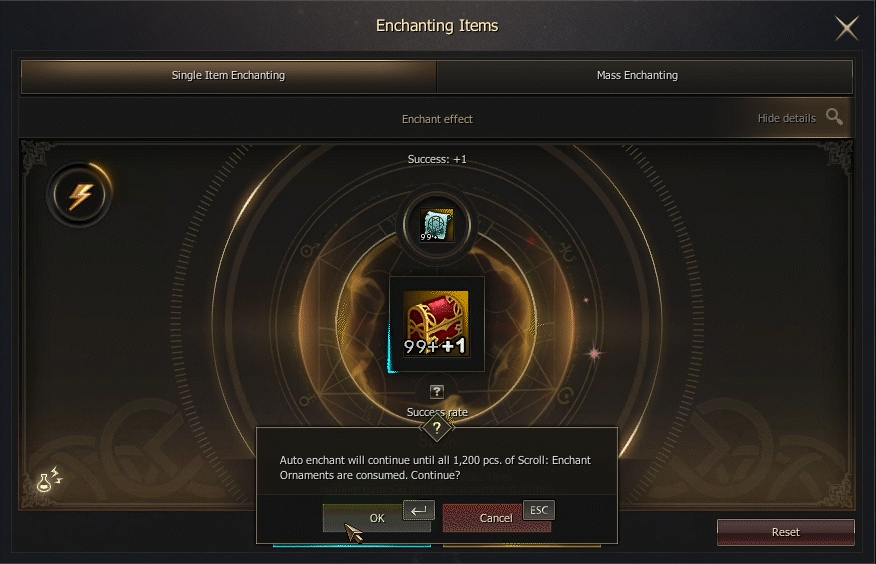
Task: Click the Success: +1 label
Action: coord(437,159)
